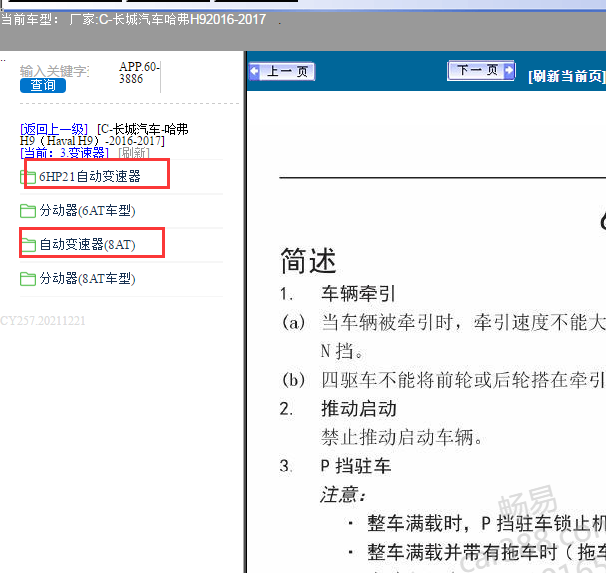Click the 查询 search button
The height and width of the screenshot is (573, 606).
click(43, 85)
